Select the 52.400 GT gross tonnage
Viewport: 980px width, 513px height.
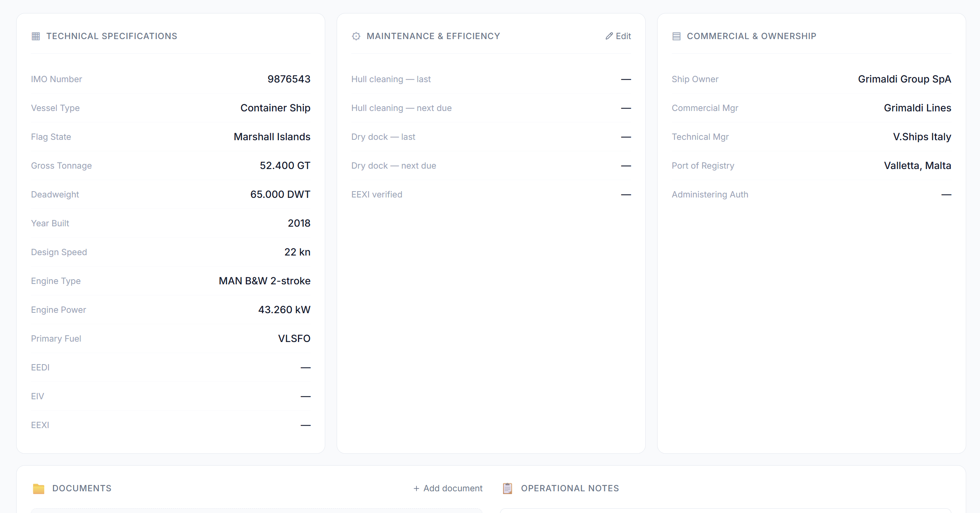285,165
